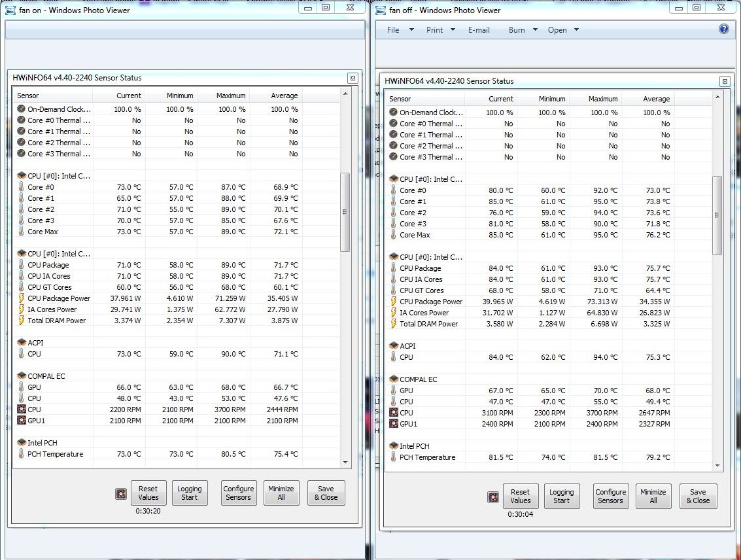Screen dimensions: 741x560
Task: Click the GPU1 fan icon in fan on window
Action: [22, 420]
